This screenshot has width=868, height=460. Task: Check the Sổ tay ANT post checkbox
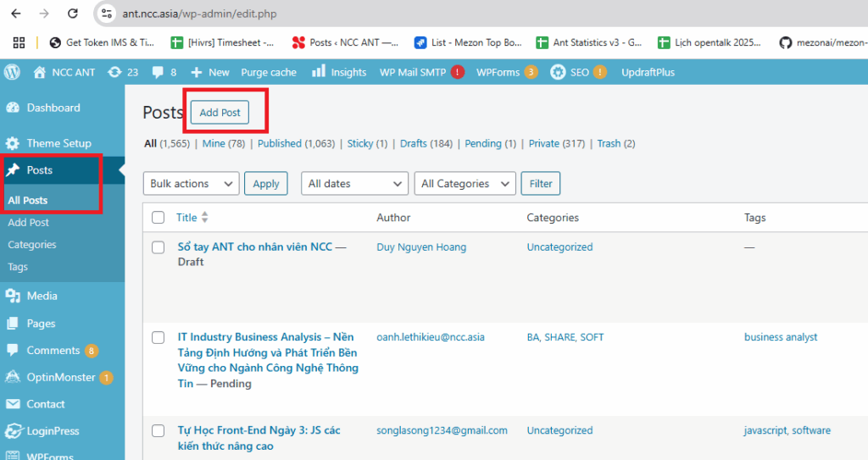tap(159, 247)
